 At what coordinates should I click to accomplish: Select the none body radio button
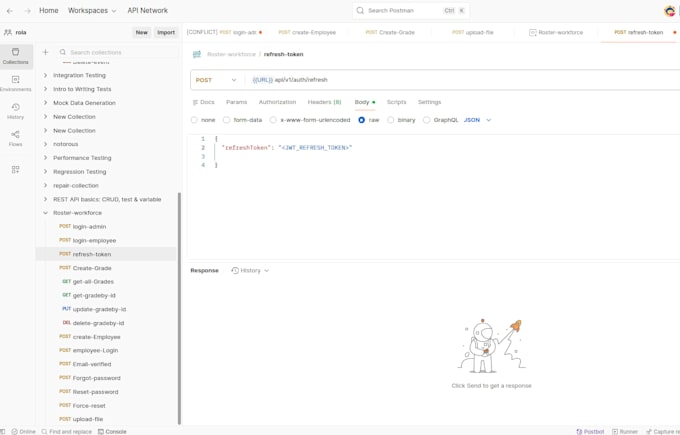(x=194, y=120)
